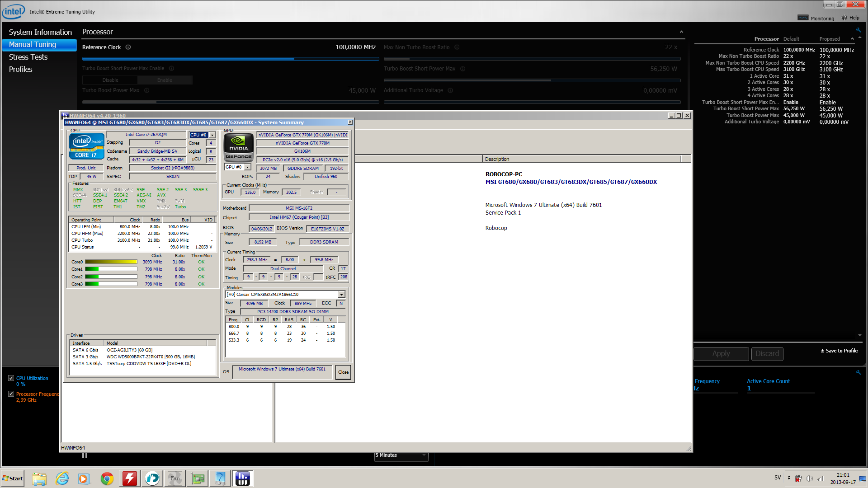
Task: Click the Prod. Unit field in HWiNFO64
Action: [x=86, y=168]
